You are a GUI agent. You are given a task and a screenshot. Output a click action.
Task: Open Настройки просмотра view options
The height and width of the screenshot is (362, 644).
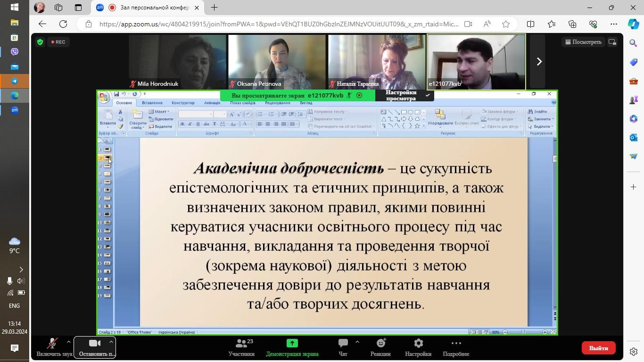click(x=405, y=95)
